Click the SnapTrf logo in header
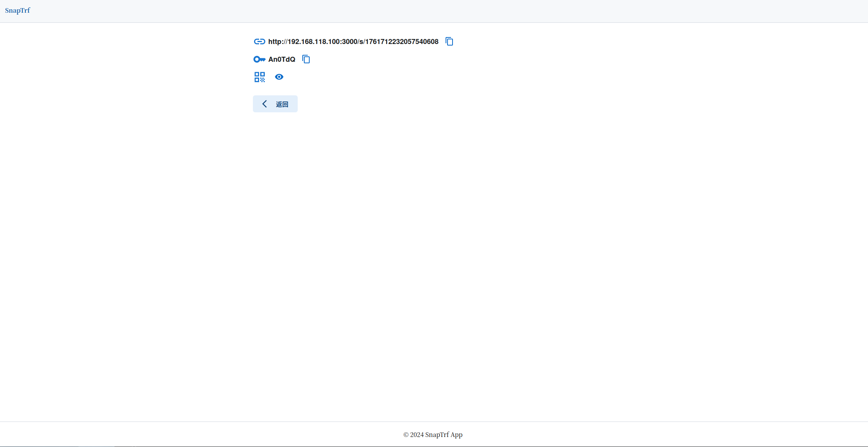The height and width of the screenshot is (447, 868). tap(17, 10)
